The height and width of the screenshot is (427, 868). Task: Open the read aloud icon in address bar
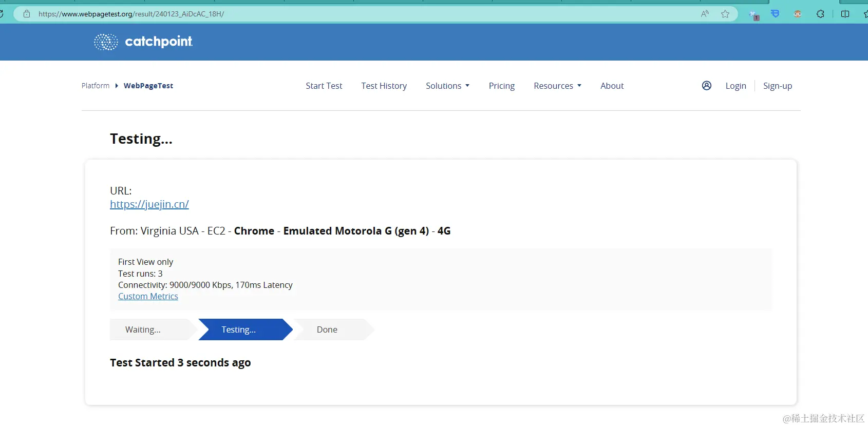coord(705,14)
